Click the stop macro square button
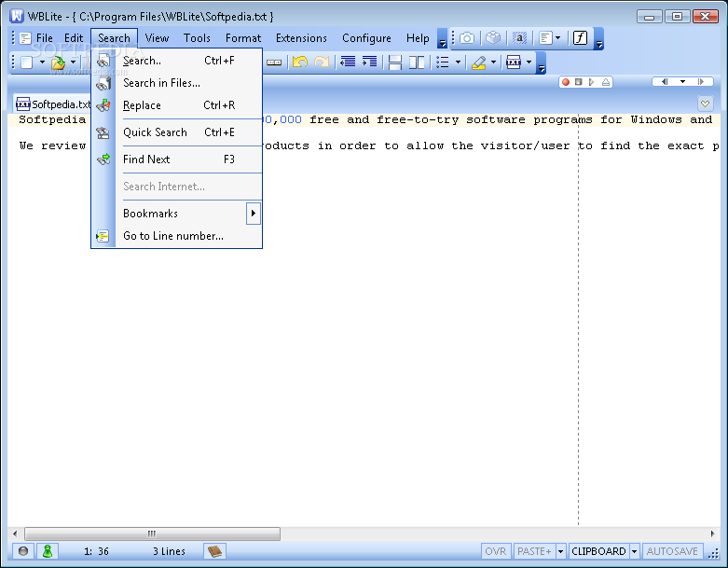Image resolution: width=728 pixels, height=568 pixels. point(579,82)
